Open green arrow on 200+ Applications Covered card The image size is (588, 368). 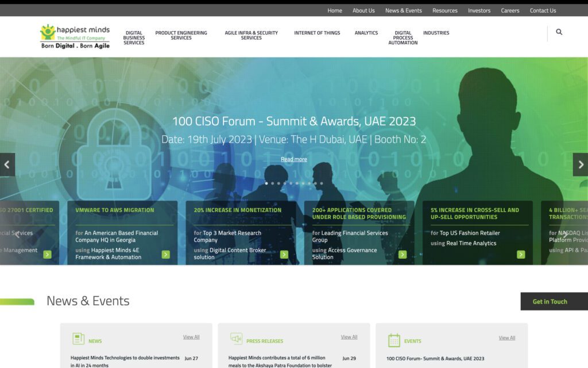403,255
